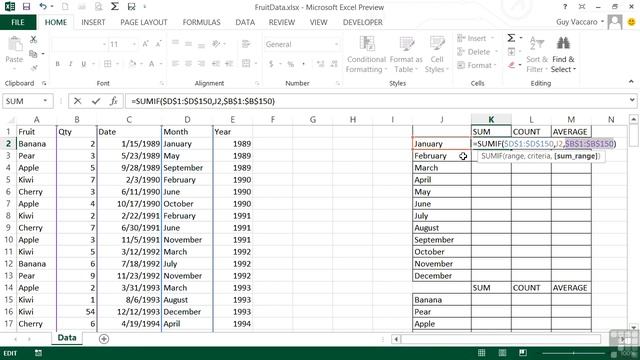Confirm formula with the check mark icon
The height and width of the screenshot is (360, 640).
(96, 101)
